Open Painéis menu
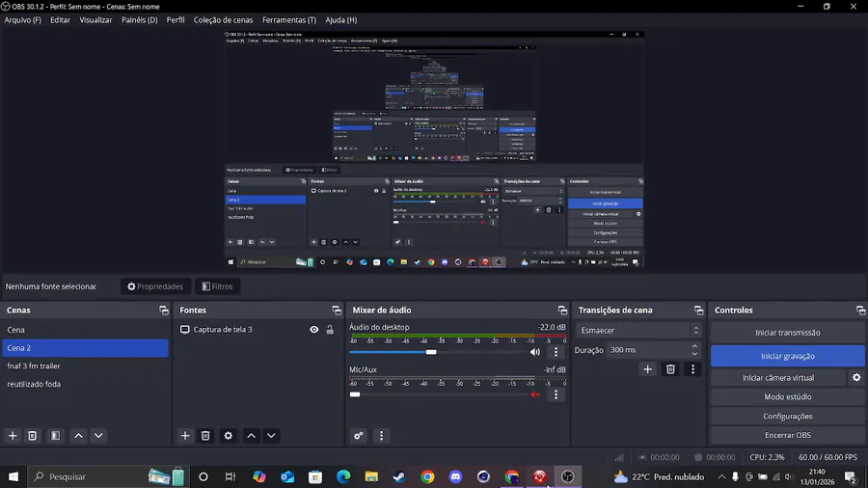Image resolution: width=868 pixels, height=488 pixels. click(x=140, y=20)
